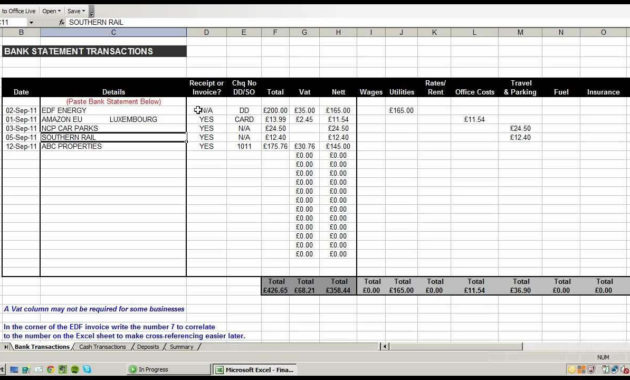Select the SOUTHERN RAIL details cell
This screenshot has width=630, height=380.
(x=113, y=137)
